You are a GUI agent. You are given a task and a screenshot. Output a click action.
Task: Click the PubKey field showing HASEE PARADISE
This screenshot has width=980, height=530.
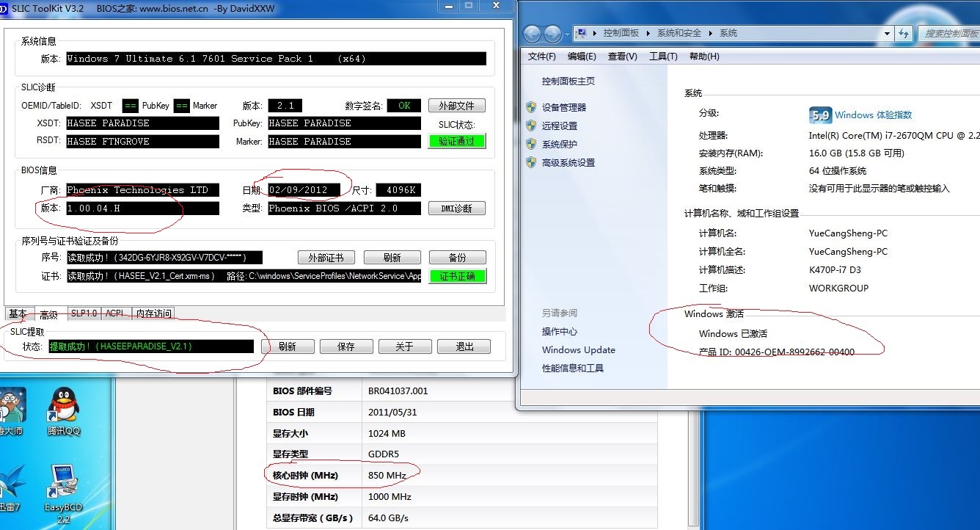pyautogui.click(x=344, y=123)
